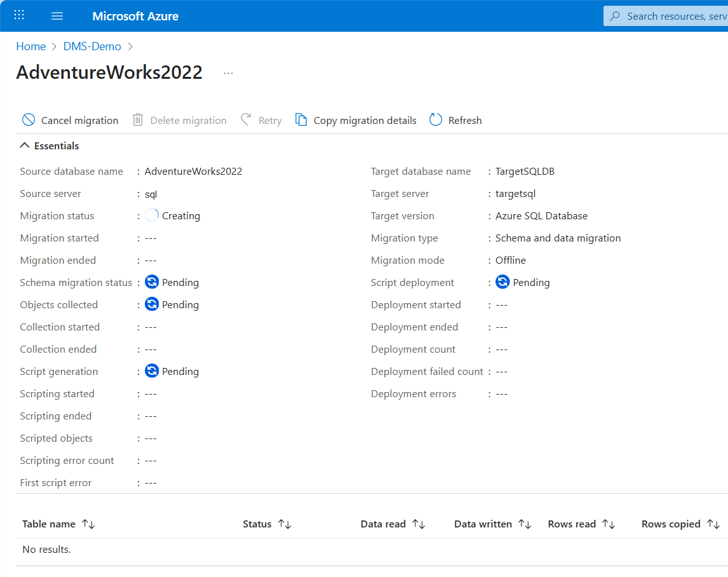Open the ellipsis more options next to title
The width and height of the screenshot is (728, 577).
pyautogui.click(x=229, y=73)
